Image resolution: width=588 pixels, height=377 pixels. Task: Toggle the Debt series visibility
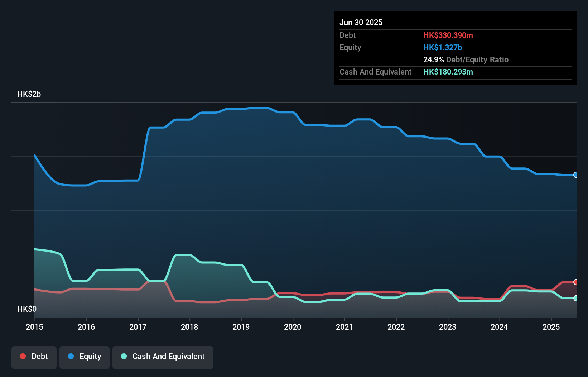tap(34, 357)
